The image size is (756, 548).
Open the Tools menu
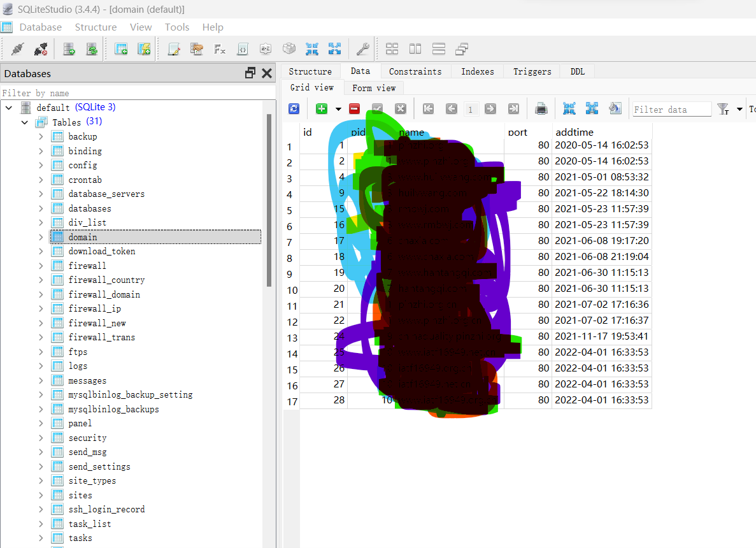point(177,27)
